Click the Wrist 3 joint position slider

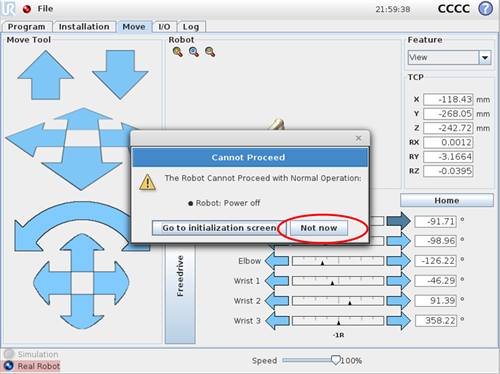pos(338,321)
